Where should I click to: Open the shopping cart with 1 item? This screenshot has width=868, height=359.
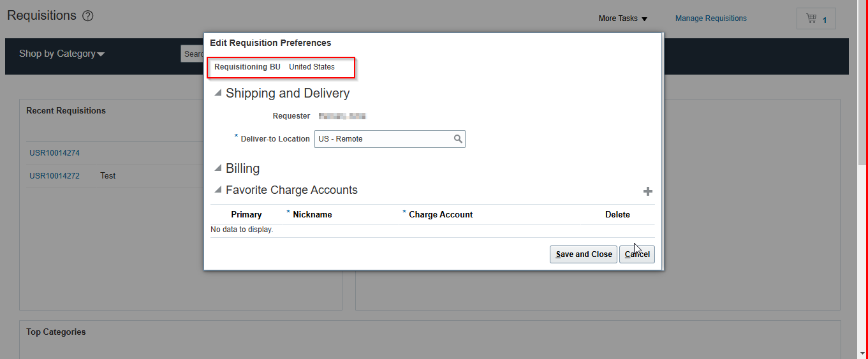click(x=816, y=18)
